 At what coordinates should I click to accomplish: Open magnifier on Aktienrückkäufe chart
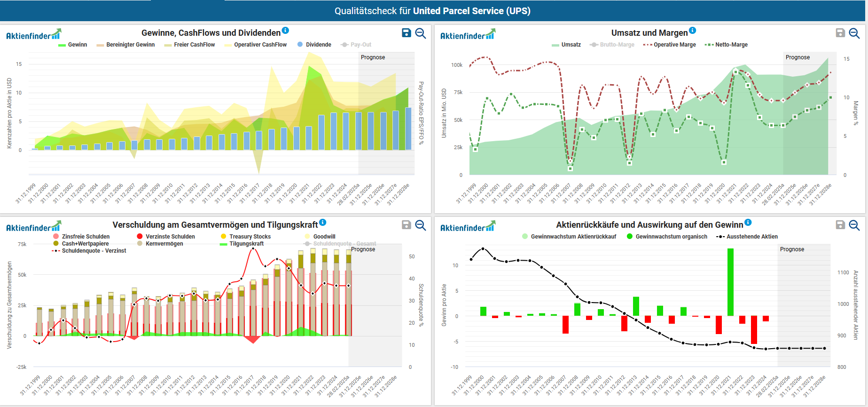(x=854, y=225)
